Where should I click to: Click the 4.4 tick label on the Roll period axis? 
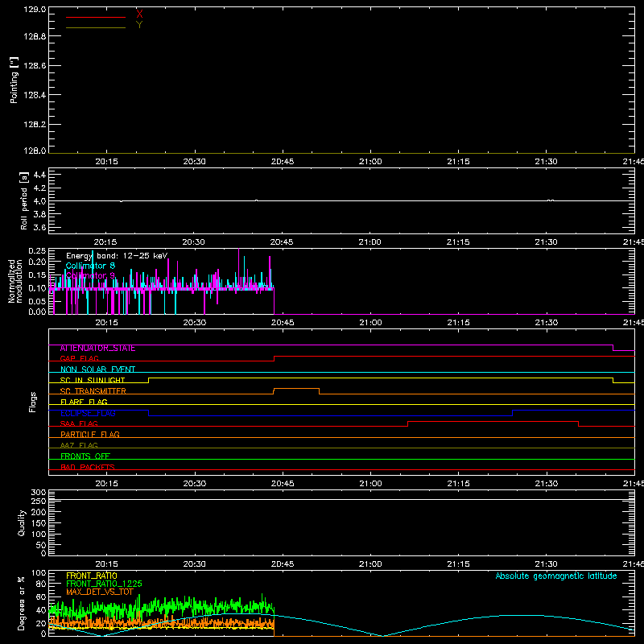tap(39, 175)
